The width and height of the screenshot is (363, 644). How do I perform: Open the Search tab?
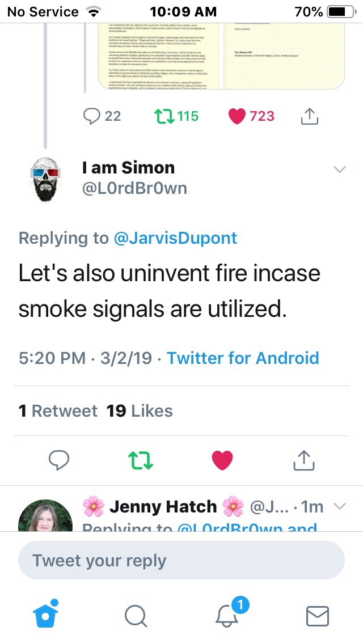136,615
